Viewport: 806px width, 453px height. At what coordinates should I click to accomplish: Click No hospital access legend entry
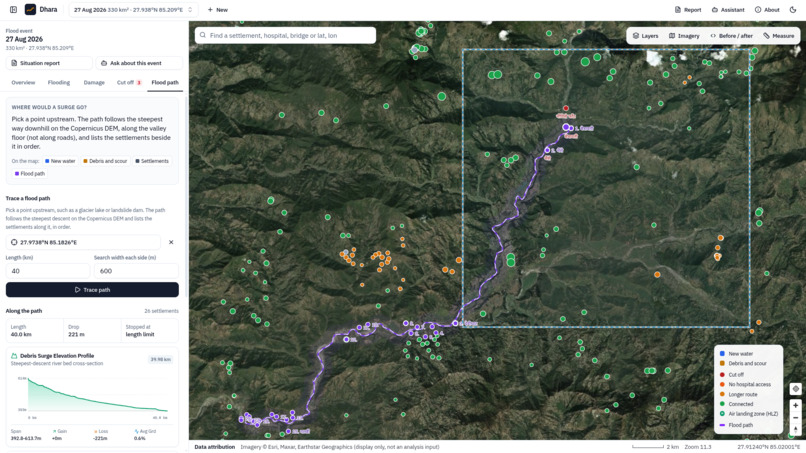pyautogui.click(x=745, y=385)
